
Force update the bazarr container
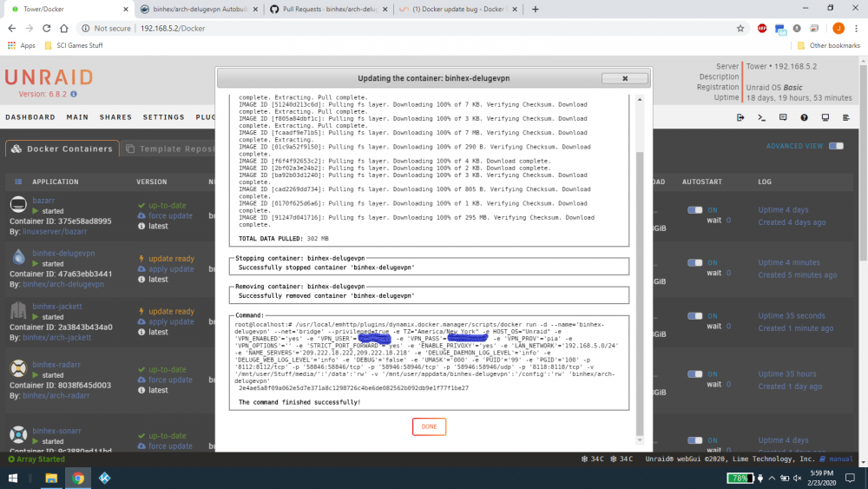170,216
